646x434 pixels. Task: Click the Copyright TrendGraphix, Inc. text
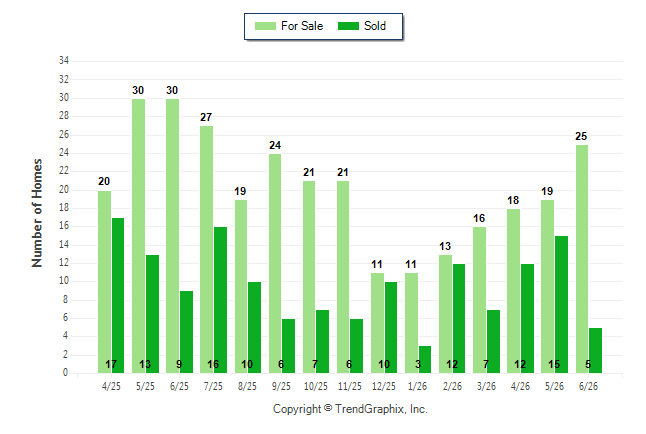[x=350, y=409]
